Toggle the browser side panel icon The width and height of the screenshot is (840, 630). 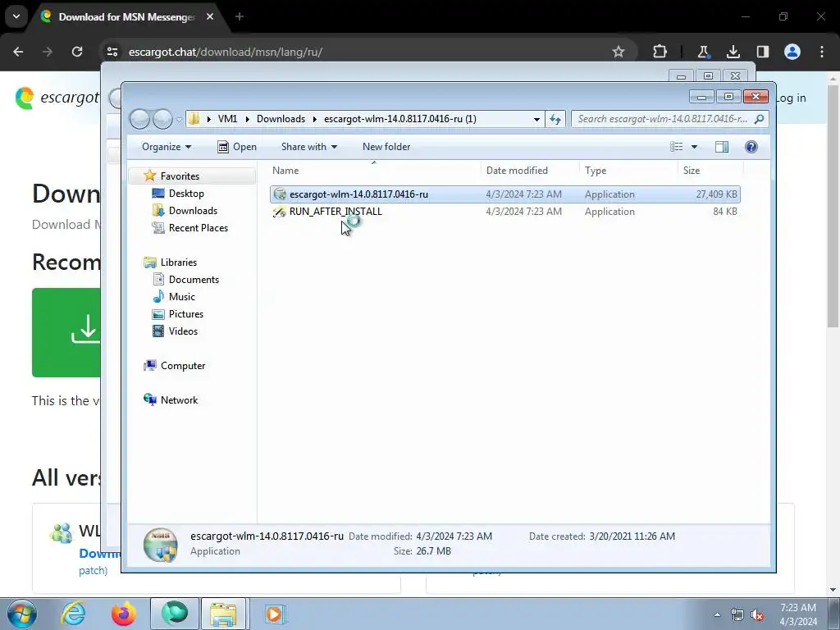pos(763,52)
